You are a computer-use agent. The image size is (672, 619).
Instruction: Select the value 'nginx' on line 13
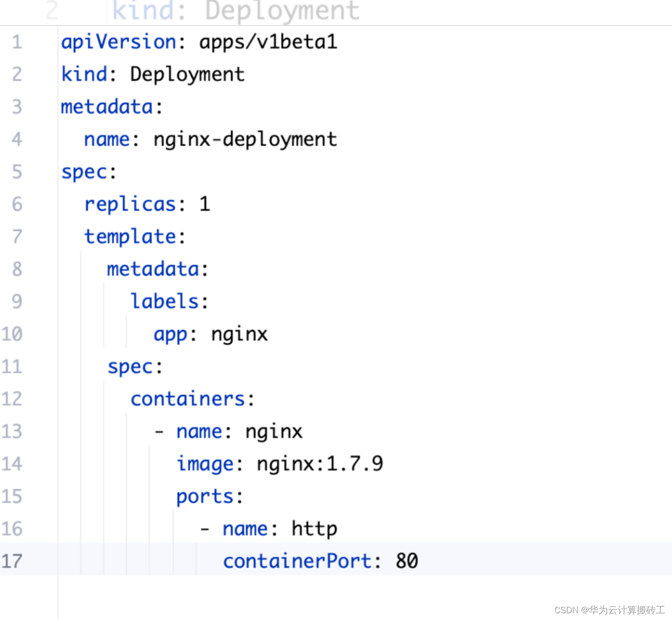point(274,432)
